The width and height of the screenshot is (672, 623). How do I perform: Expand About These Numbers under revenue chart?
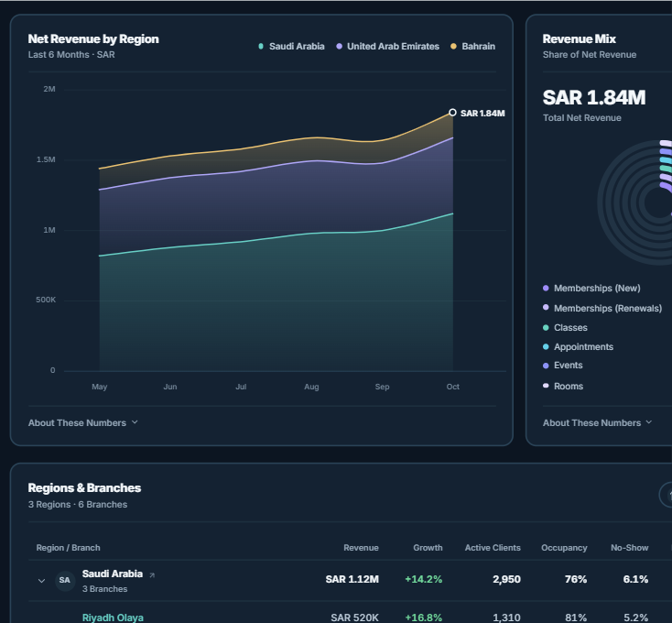pyautogui.click(x=83, y=422)
